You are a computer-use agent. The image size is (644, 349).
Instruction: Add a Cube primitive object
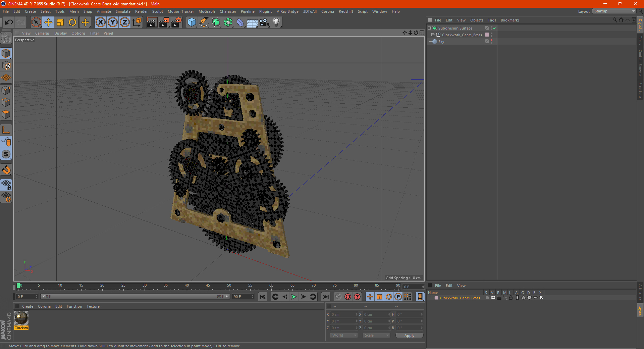point(192,22)
